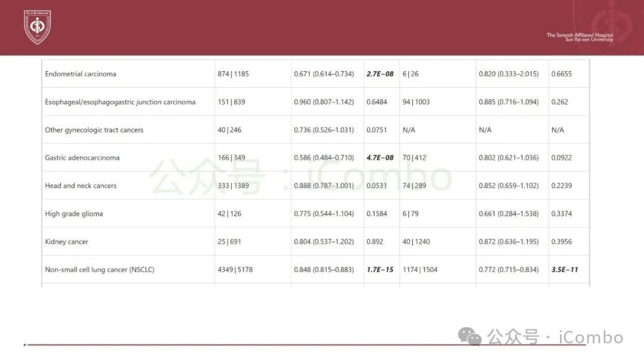Select the Endometrial carcinoma row label

coord(80,74)
